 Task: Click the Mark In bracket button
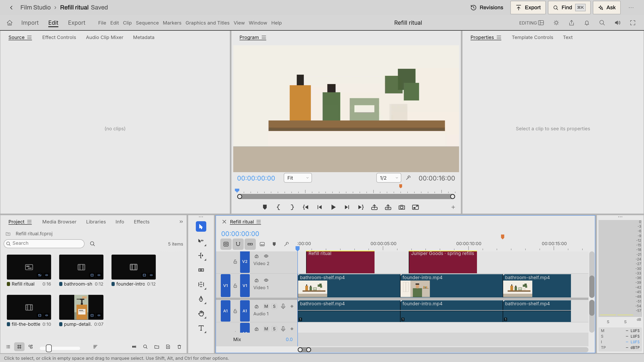pyautogui.click(x=278, y=207)
